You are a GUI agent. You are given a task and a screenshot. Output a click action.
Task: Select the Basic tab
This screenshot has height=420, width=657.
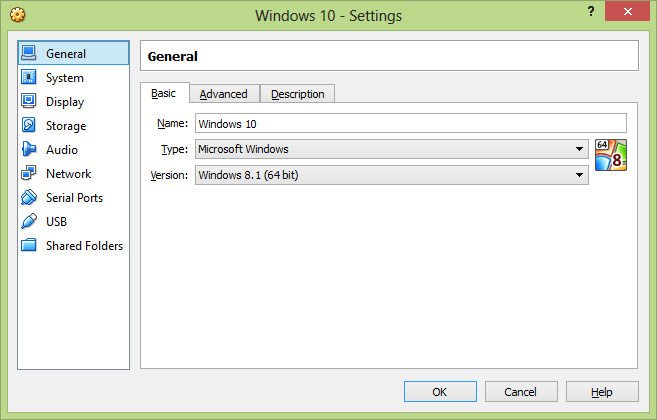click(164, 93)
